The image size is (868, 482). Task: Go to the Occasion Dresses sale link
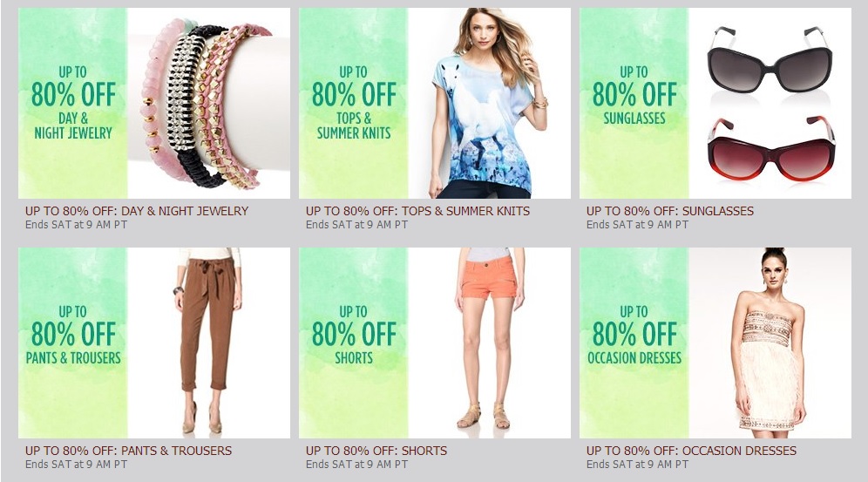691,451
